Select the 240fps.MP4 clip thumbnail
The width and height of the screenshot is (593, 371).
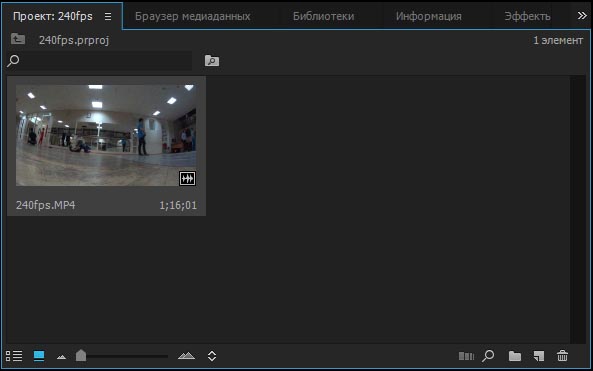(x=106, y=135)
